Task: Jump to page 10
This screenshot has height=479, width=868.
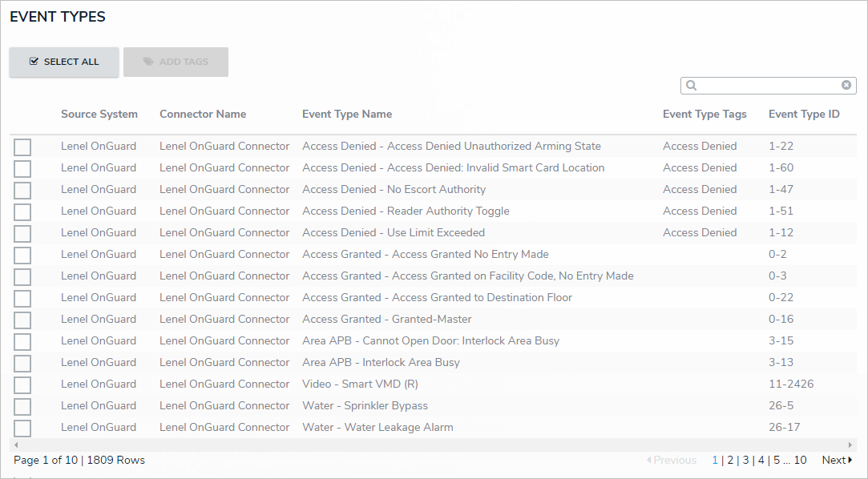Action: [800, 460]
